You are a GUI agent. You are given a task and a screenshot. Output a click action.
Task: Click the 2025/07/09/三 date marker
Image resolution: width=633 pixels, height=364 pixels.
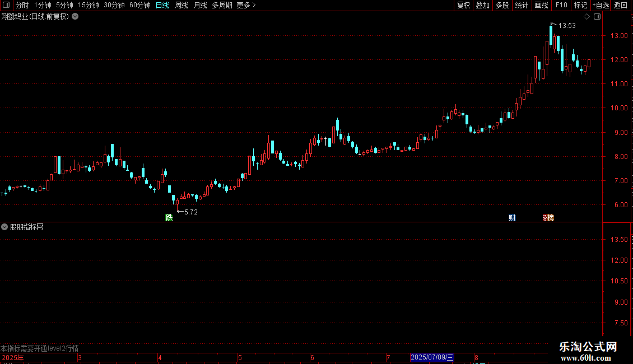pos(432,357)
